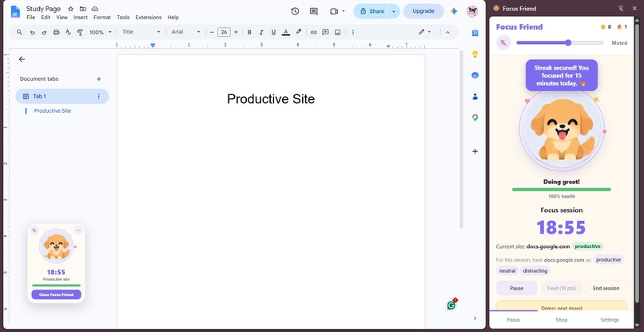Open the Google Docs home icon

point(15,11)
